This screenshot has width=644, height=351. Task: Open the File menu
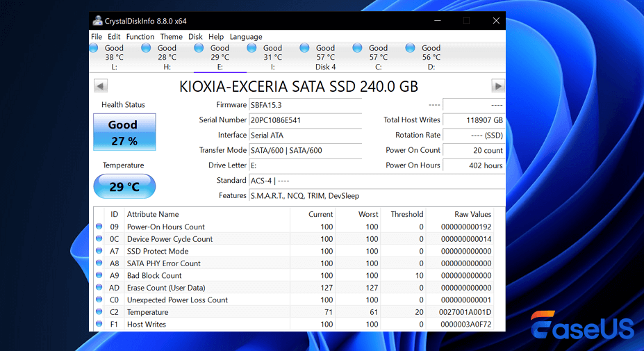pos(97,37)
